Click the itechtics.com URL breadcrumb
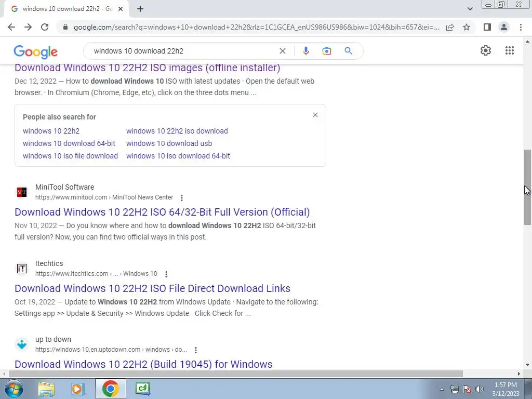The height and width of the screenshot is (399, 532). pos(96,274)
